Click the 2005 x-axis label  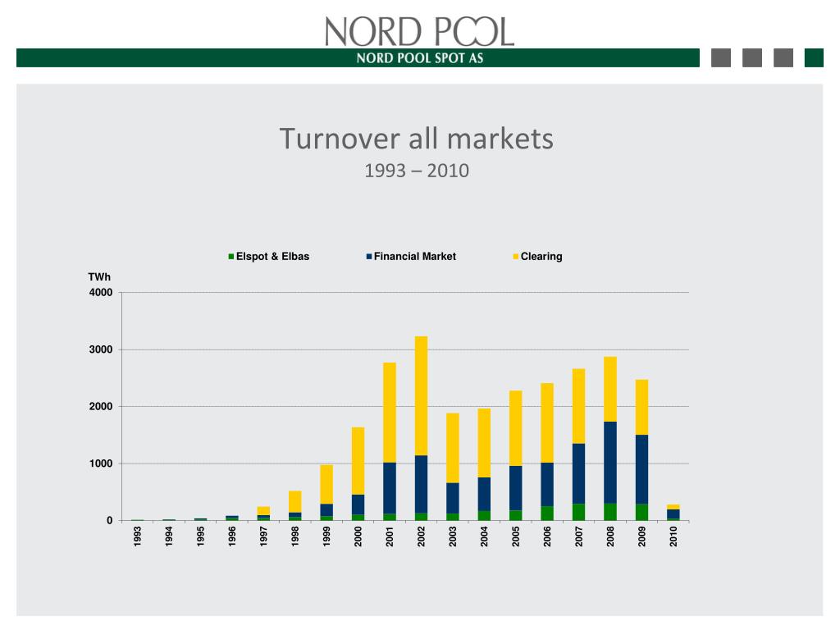coord(515,536)
